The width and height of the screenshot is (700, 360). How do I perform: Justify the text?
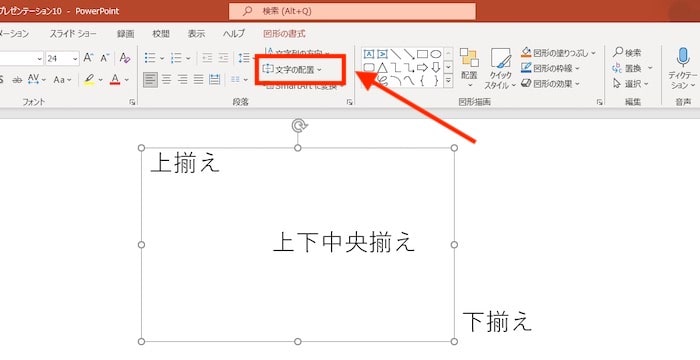(x=199, y=80)
